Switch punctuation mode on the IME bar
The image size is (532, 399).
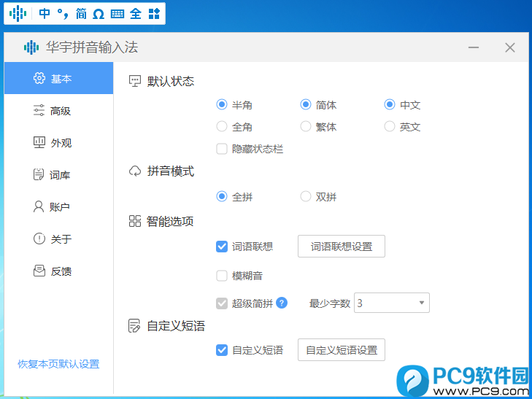[63, 14]
